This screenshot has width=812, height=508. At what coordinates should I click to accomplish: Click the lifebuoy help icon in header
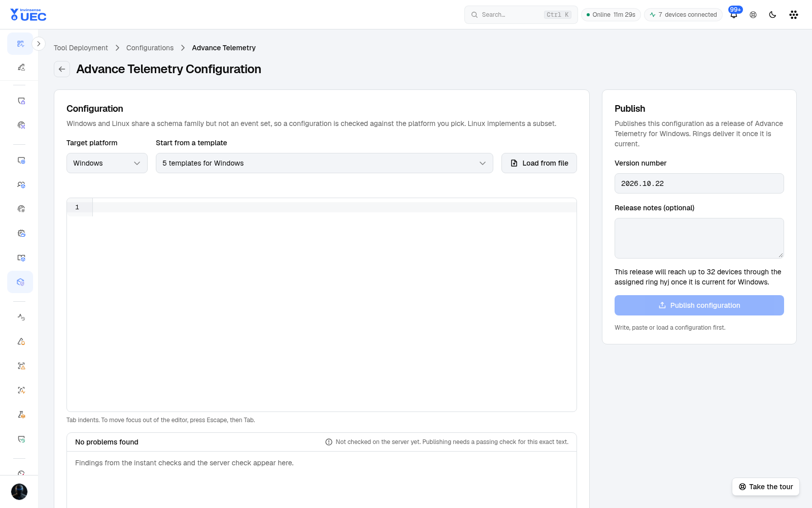pyautogui.click(x=753, y=15)
